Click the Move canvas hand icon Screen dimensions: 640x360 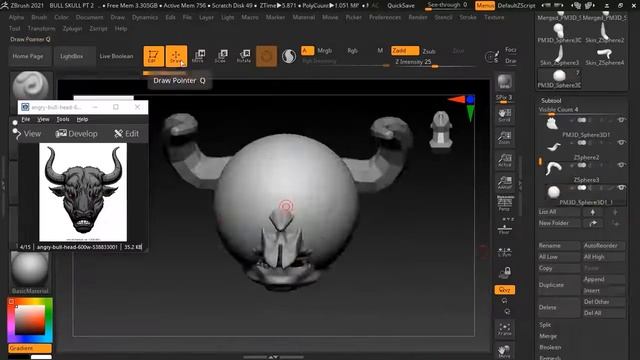[504, 351]
